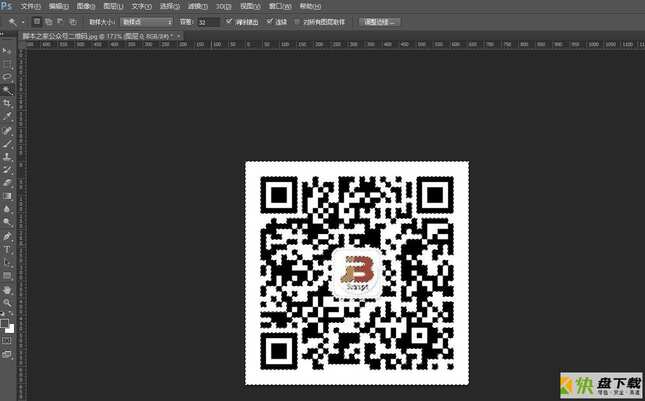Choose Subtract from Selection mode
Image resolution: width=645 pixels, height=401 pixels.
pos(60,21)
